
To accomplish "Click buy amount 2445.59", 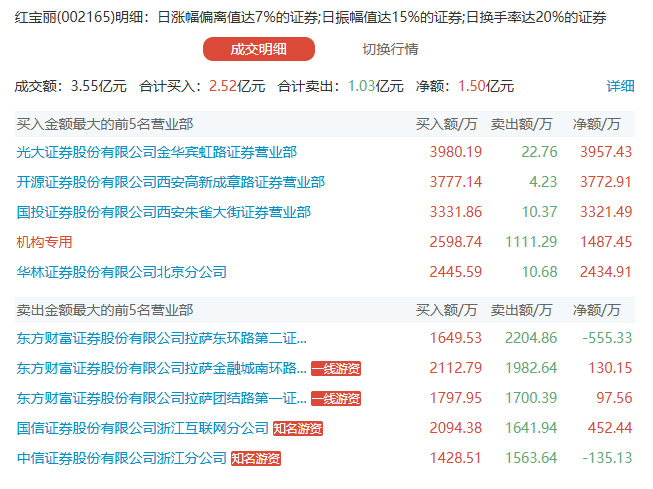I will point(456,272).
